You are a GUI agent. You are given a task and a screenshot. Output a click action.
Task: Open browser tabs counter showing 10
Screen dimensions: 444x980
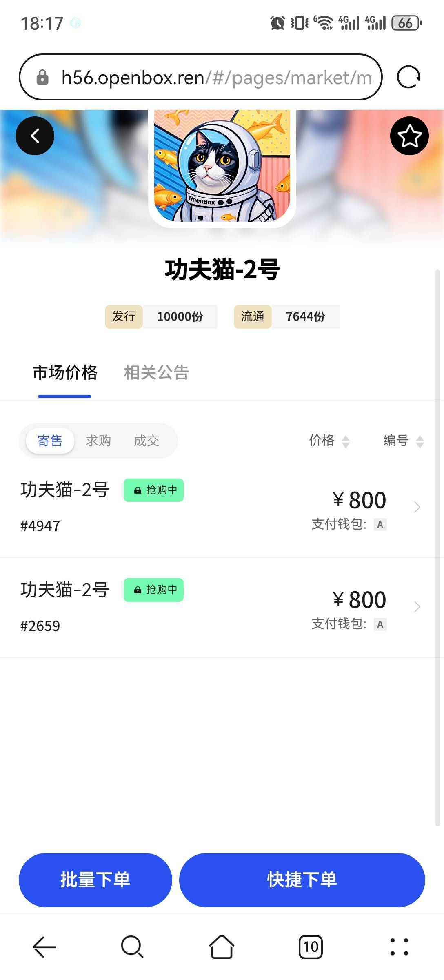coord(311,947)
